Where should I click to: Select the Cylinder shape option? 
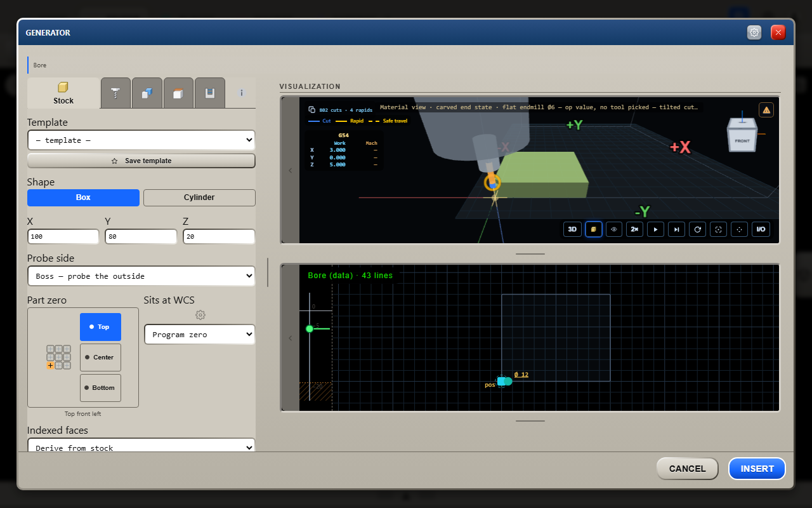(x=199, y=197)
